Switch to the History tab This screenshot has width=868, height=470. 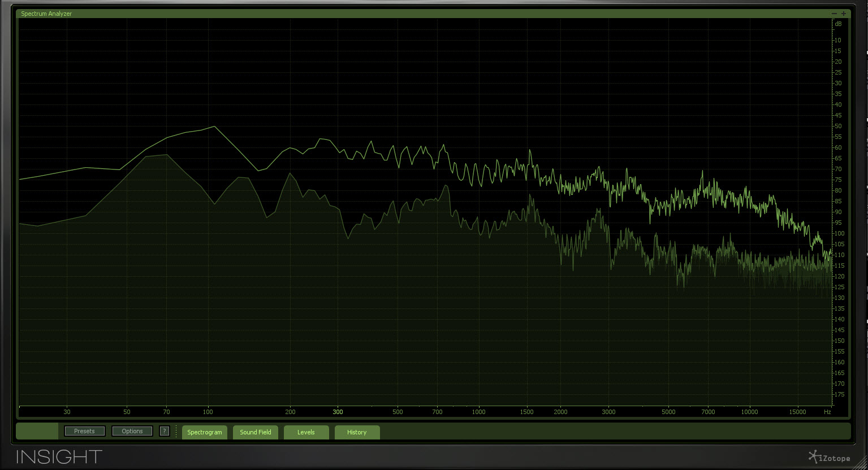(357, 432)
